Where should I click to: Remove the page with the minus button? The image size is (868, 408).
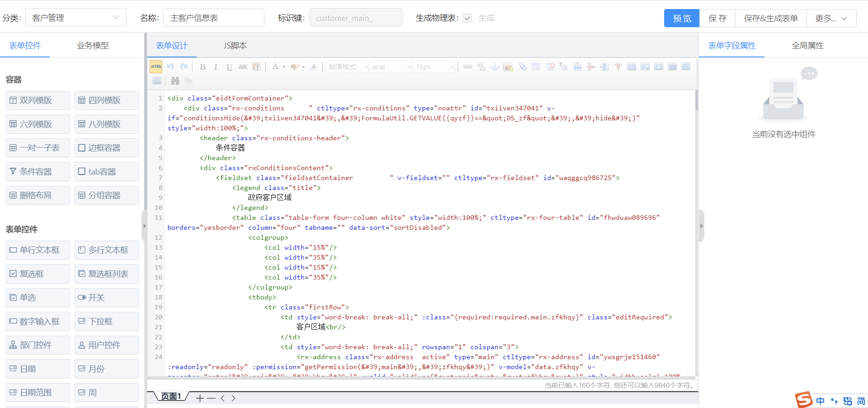pyautogui.click(x=211, y=398)
